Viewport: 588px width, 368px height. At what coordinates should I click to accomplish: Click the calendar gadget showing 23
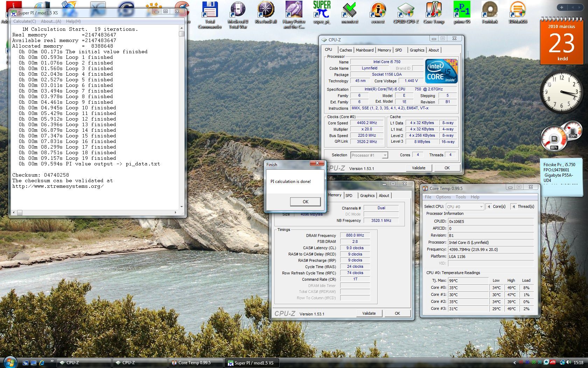coord(562,41)
